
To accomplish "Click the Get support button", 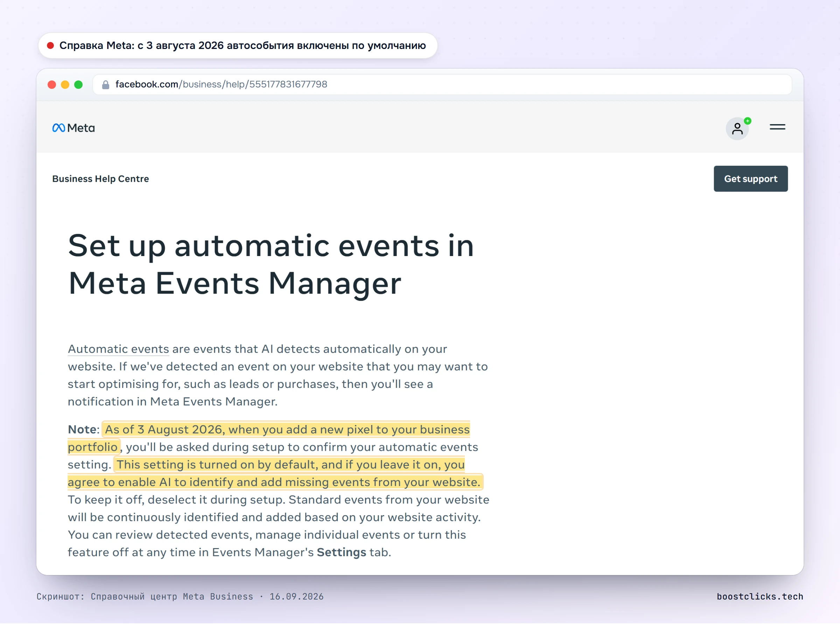I will point(750,179).
